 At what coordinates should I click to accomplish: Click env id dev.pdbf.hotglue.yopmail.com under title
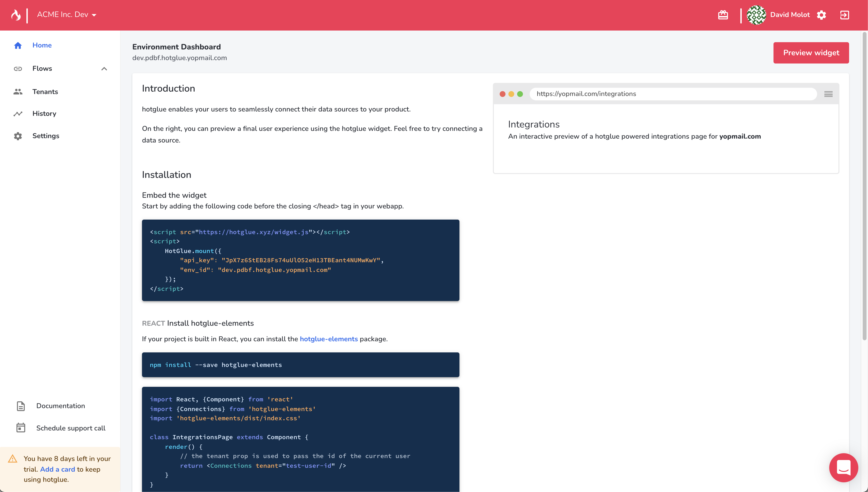point(179,58)
